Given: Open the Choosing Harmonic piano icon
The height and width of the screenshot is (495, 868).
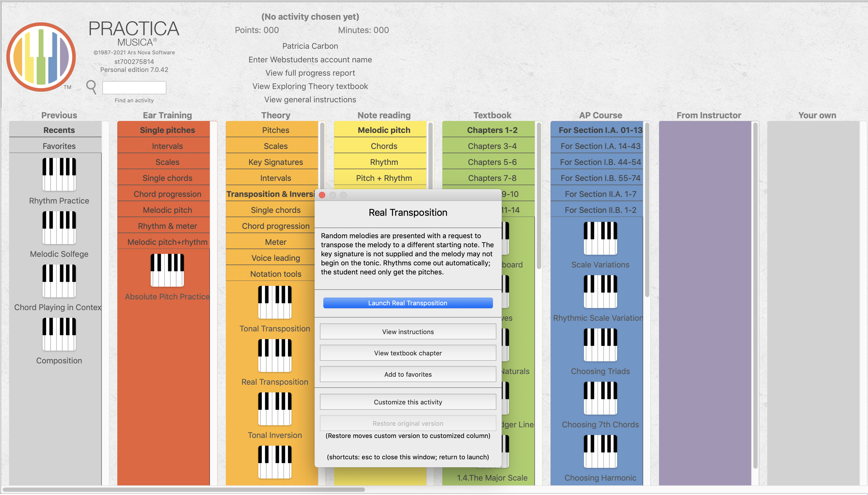Looking at the screenshot, I should pos(600,452).
